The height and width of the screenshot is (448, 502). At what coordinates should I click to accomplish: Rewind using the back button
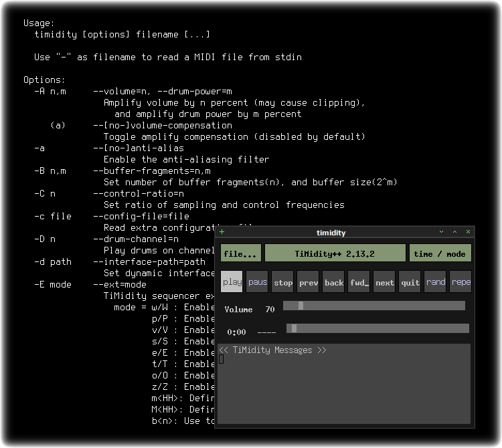click(x=333, y=282)
